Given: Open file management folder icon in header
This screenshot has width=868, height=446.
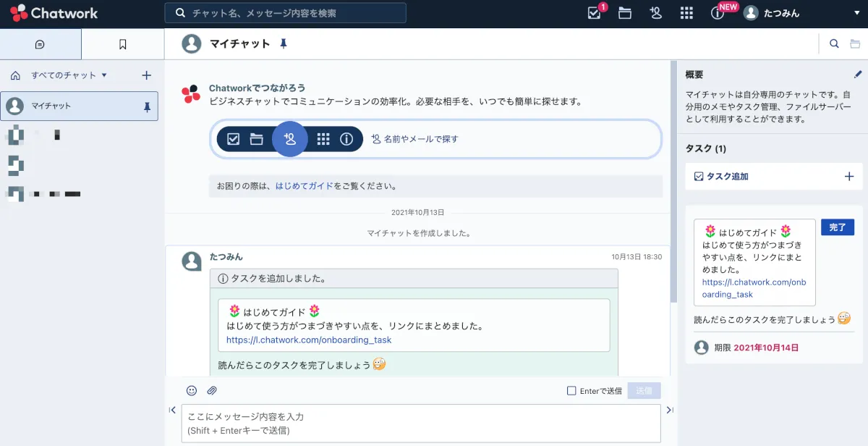Looking at the screenshot, I should pyautogui.click(x=625, y=13).
